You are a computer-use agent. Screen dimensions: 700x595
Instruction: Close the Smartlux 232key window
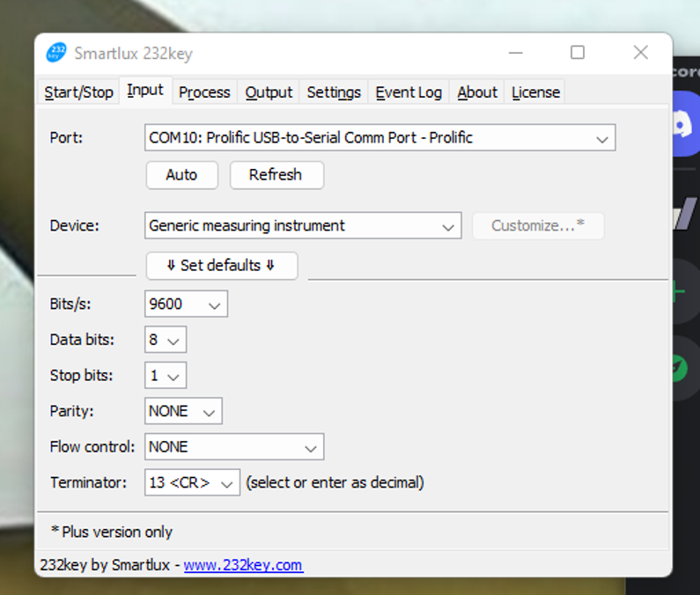coord(641,53)
